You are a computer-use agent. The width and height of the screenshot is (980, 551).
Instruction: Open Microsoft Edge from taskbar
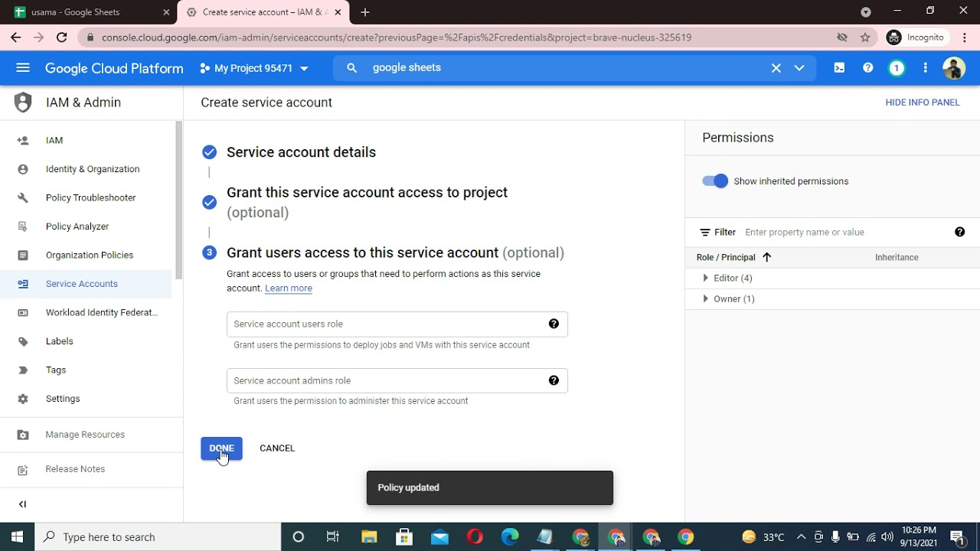[510, 536]
